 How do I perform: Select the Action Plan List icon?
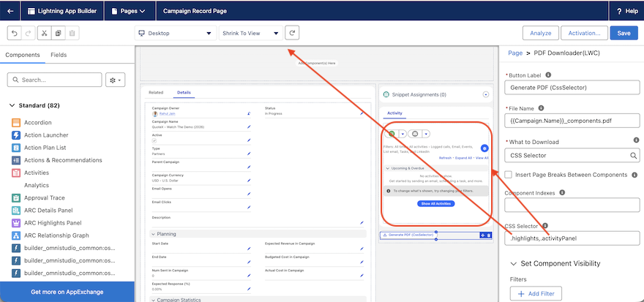[16, 147]
